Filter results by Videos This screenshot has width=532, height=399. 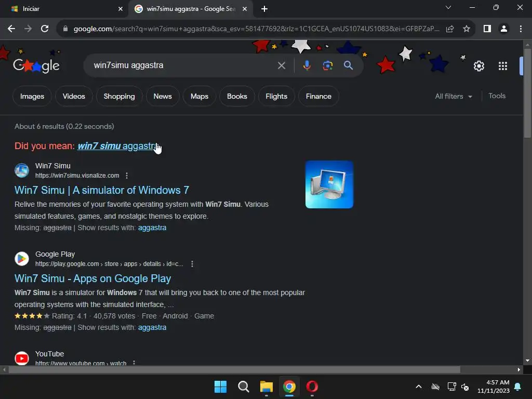click(x=74, y=96)
